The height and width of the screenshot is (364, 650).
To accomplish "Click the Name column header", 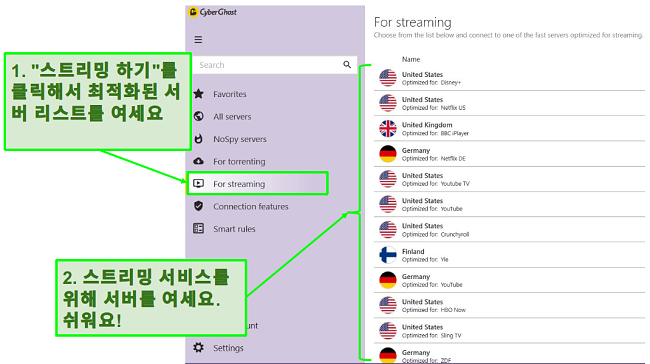I will 411,59.
